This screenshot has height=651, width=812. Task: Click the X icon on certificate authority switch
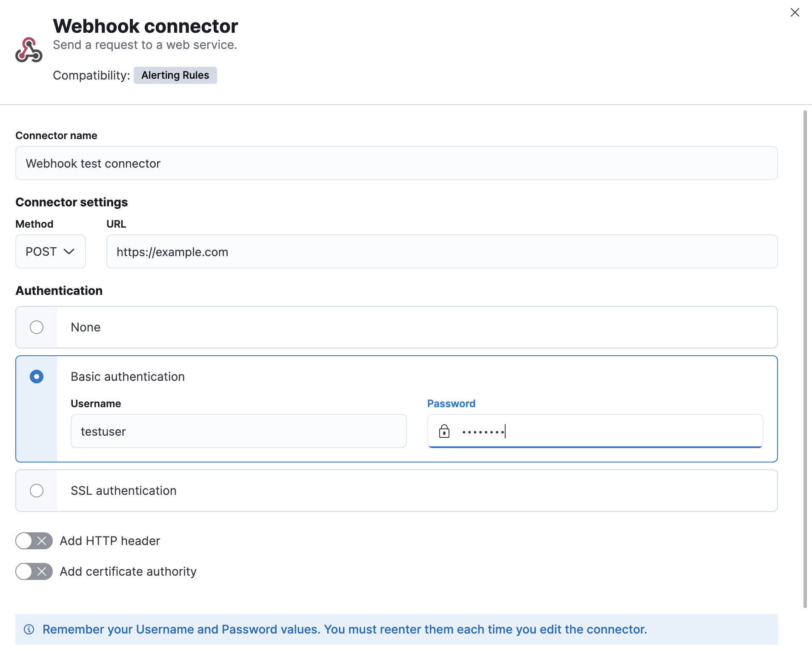click(42, 571)
